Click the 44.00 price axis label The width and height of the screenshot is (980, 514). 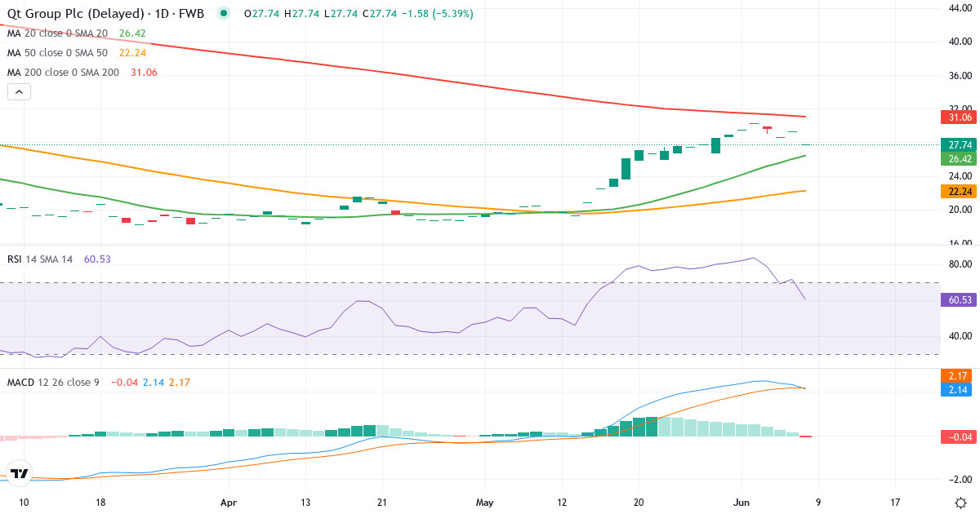pos(959,8)
